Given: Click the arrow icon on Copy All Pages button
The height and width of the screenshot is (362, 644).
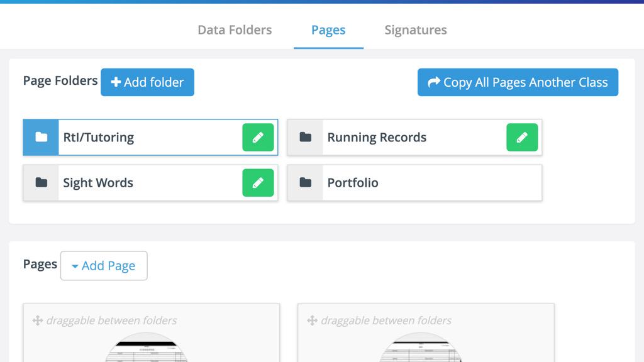Looking at the screenshot, I should (x=435, y=82).
